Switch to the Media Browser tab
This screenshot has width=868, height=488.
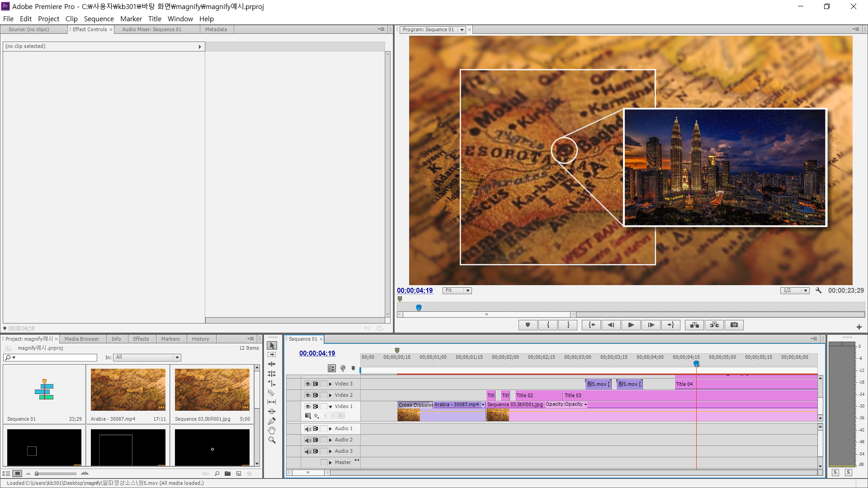[x=82, y=339]
